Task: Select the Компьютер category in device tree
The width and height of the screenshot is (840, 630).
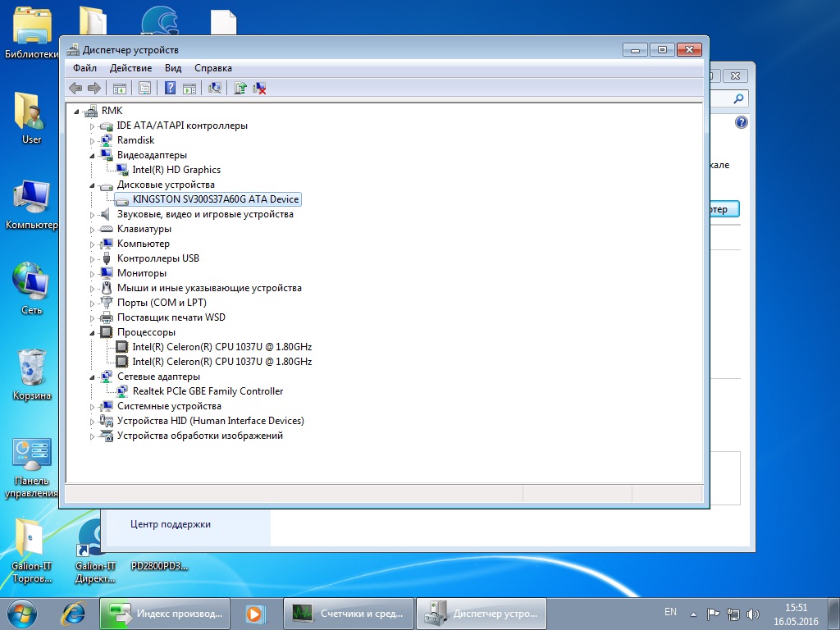Action: [x=144, y=244]
